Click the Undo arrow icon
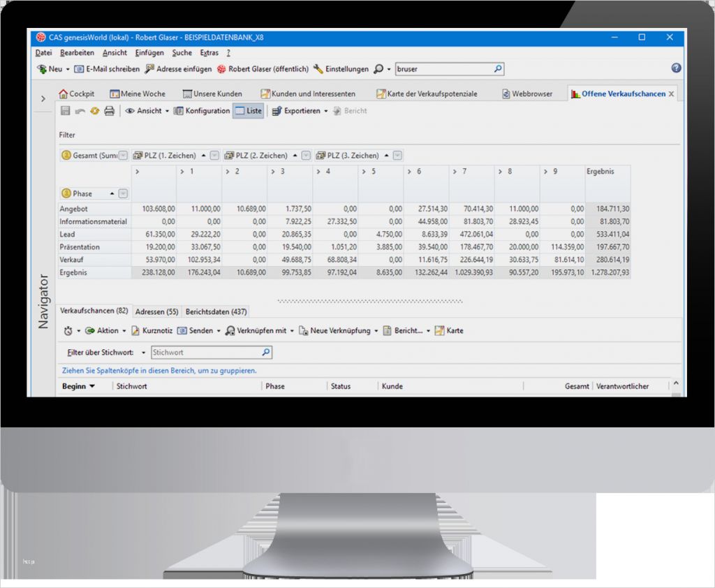Screen dimensions: 715x588 coord(80,110)
